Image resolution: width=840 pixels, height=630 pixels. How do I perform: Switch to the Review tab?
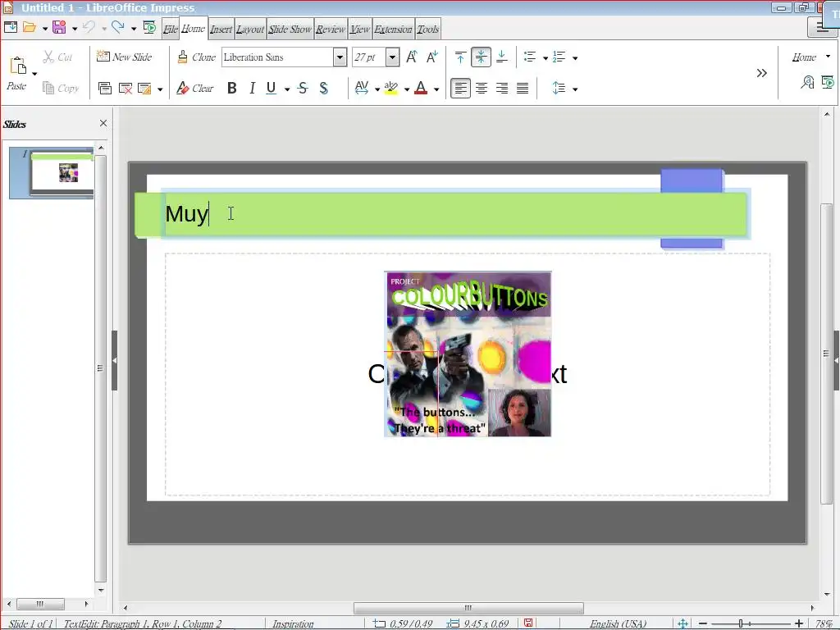331,29
